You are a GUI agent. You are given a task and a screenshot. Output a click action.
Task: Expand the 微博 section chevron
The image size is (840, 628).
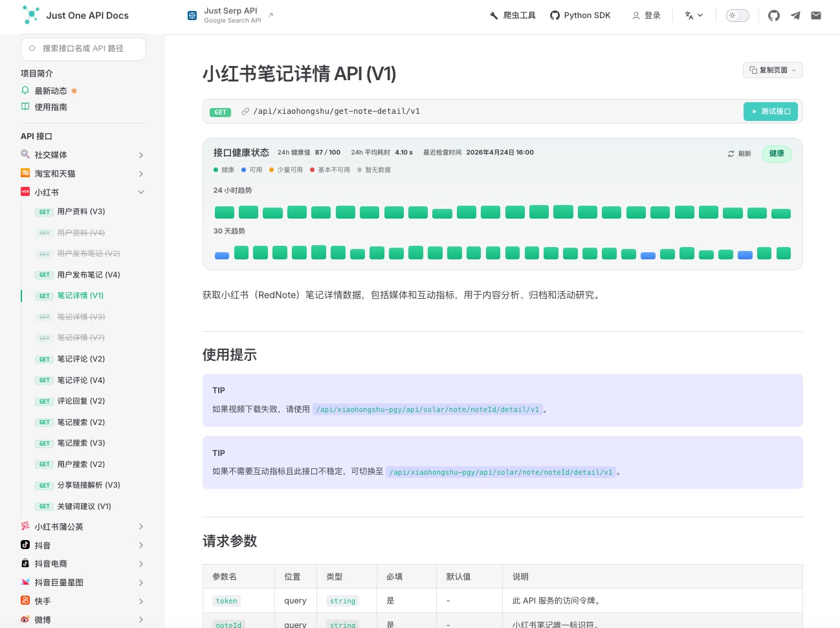[x=141, y=620]
